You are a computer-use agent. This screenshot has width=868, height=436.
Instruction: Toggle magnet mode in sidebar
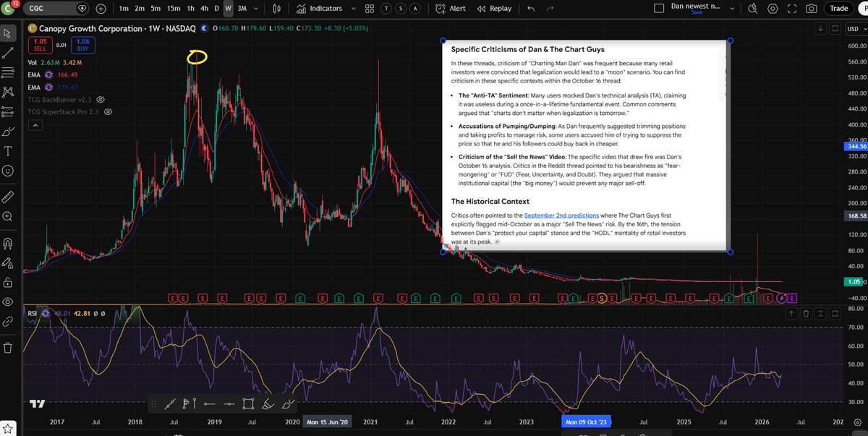[8, 242]
